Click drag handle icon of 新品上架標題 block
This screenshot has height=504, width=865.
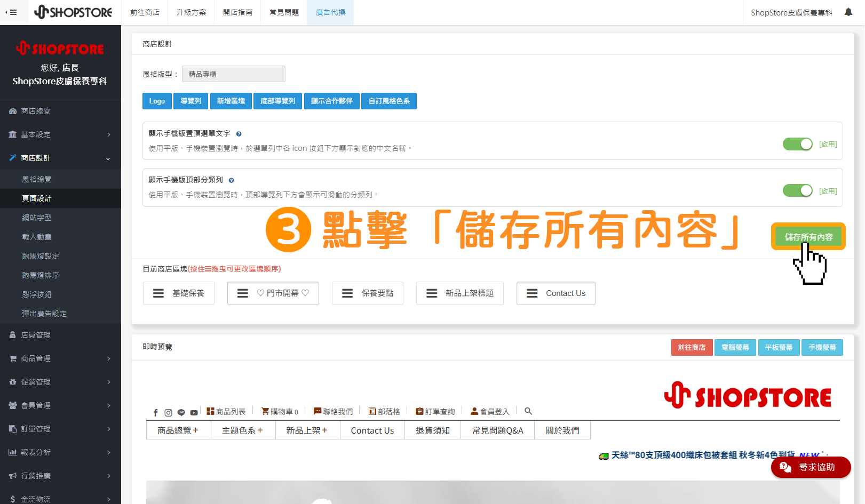tap(432, 293)
